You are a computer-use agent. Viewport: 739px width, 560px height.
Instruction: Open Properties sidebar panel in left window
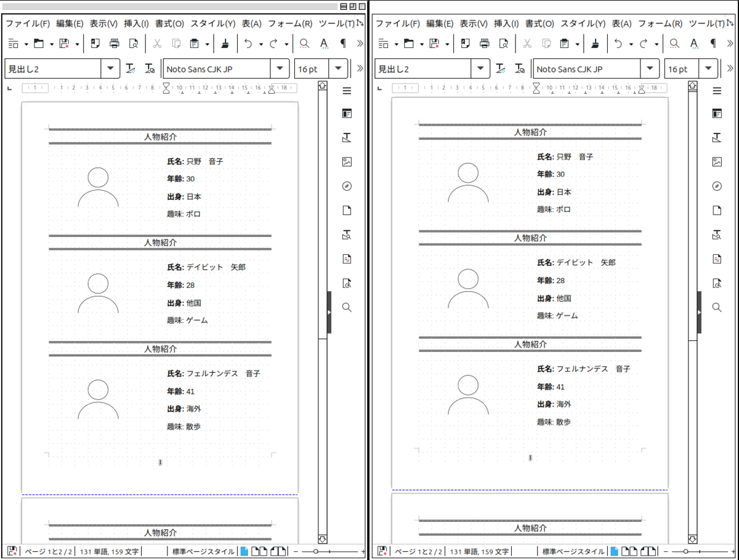tap(347, 114)
